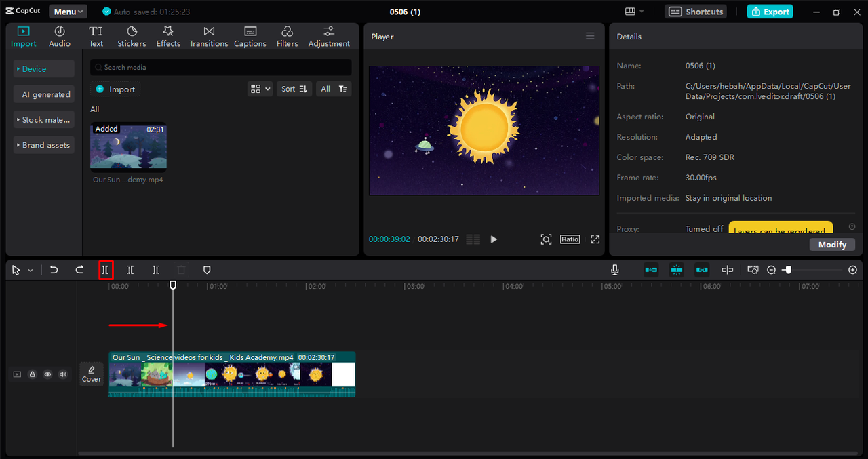Click the player full-screen zoom scan icon
The height and width of the screenshot is (459, 868).
coord(546,239)
